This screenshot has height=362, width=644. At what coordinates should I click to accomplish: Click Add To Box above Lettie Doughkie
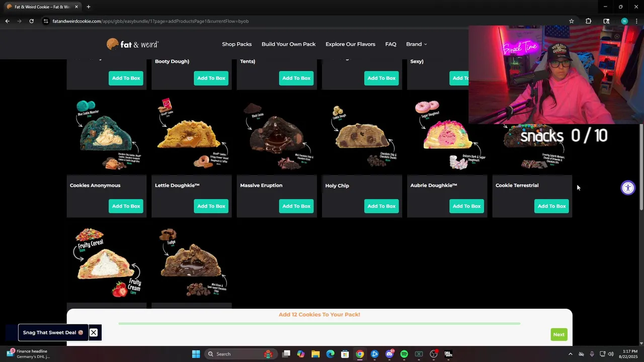tap(211, 78)
